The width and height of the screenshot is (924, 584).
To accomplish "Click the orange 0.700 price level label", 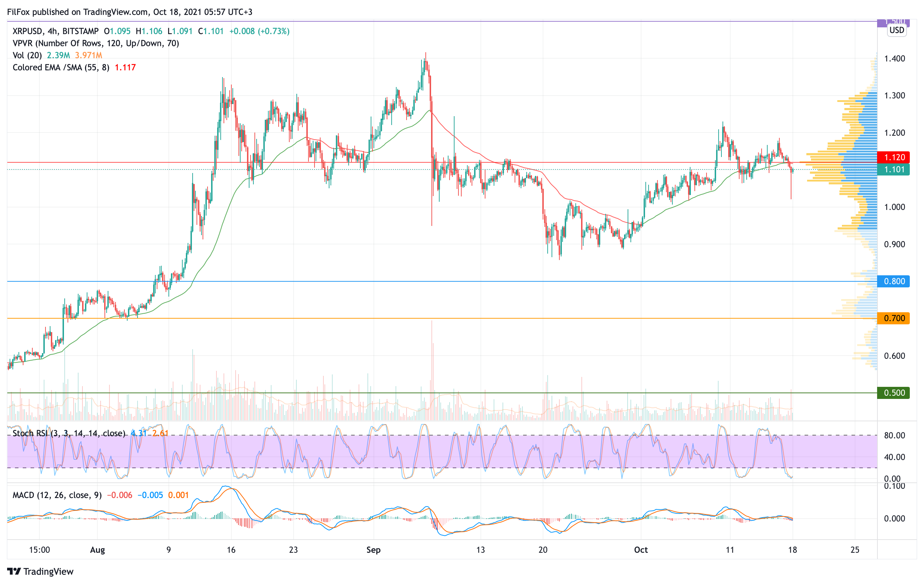I will tap(893, 318).
